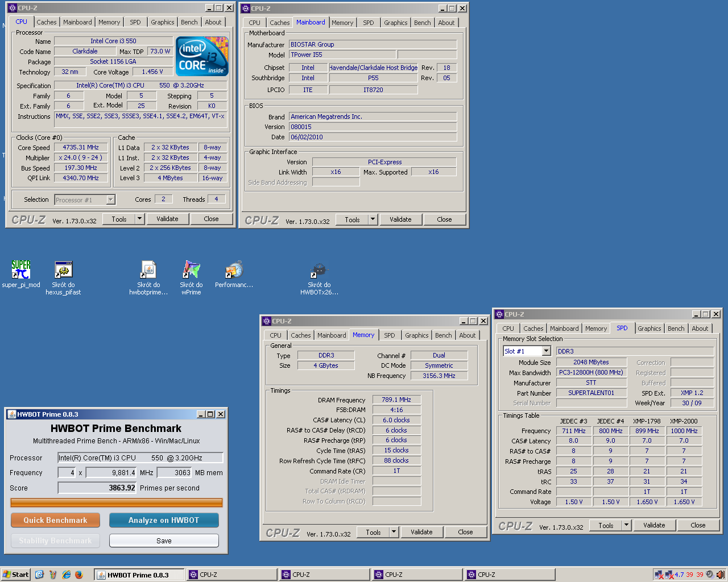Open Memory tab in CPU-Z SPD window
The width and height of the screenshot is (728, 582).
point(596,329)
